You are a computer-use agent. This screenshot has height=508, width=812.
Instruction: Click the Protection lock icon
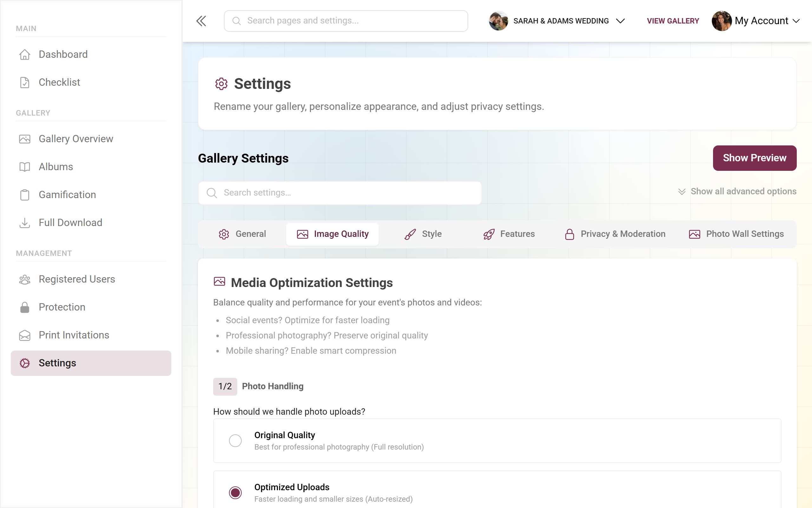[x=25, y=307]
